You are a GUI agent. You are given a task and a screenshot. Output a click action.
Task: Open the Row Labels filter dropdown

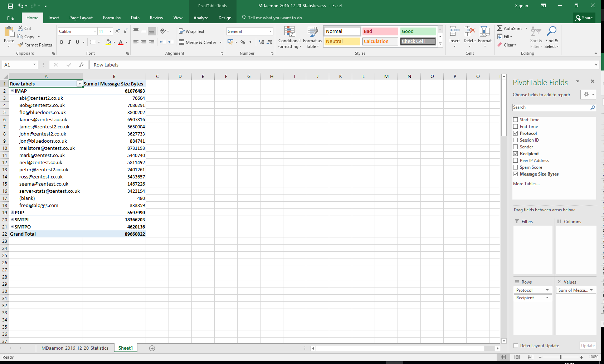coord(79,84)
